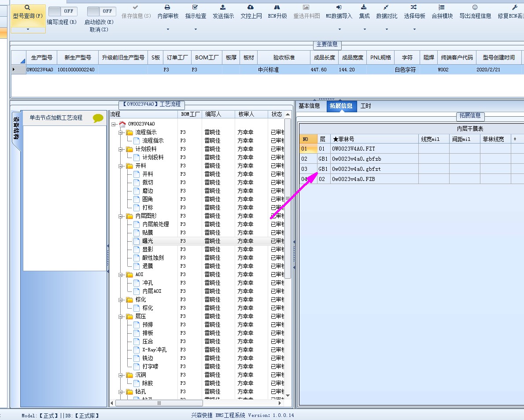Image resolution: width=524 pixels, height=420 pixels.
Task: Click the 曝光 document icon
Action: pyautogui.click(x=137, y=241)
